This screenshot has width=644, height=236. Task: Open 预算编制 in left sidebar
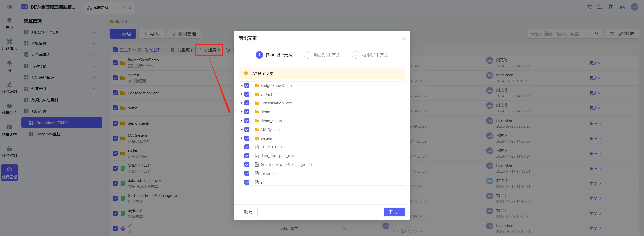(9, 87)
